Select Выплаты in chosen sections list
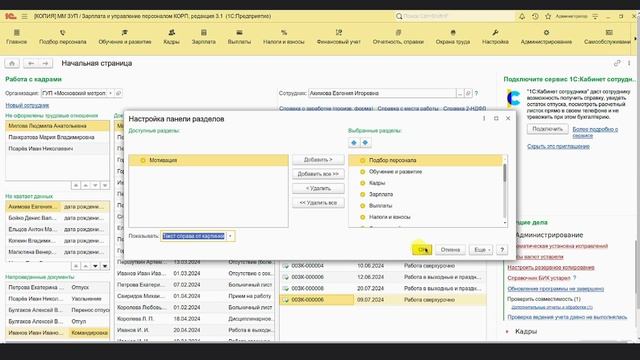Screen dimensions: 640x360 [426, 206]
